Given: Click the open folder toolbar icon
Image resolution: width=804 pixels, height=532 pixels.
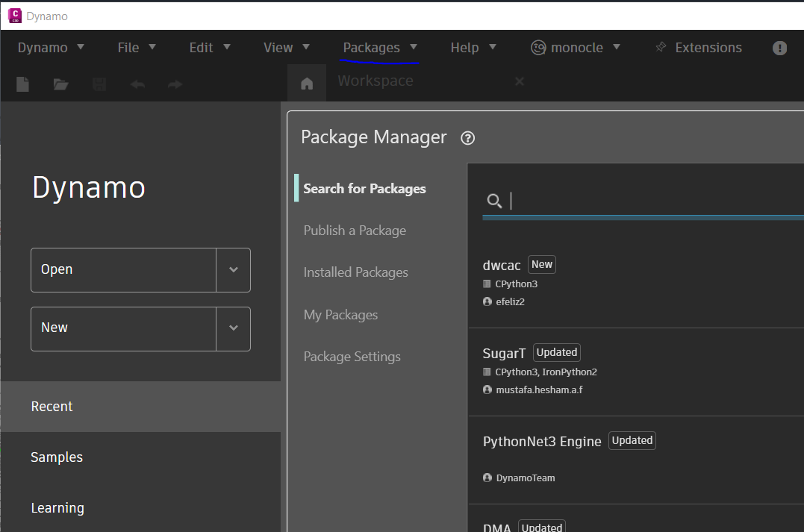Looking at the screenshot, I should point(61,84).
